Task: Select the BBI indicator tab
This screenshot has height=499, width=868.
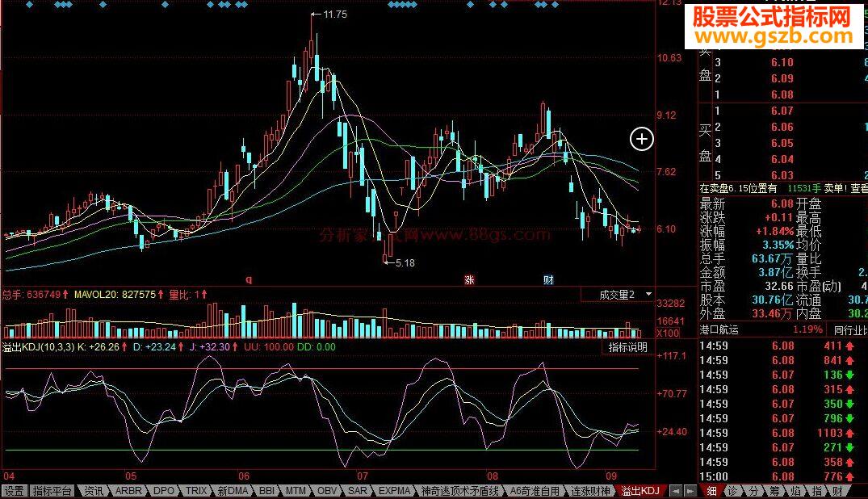Action: click(x=266, y=491)
